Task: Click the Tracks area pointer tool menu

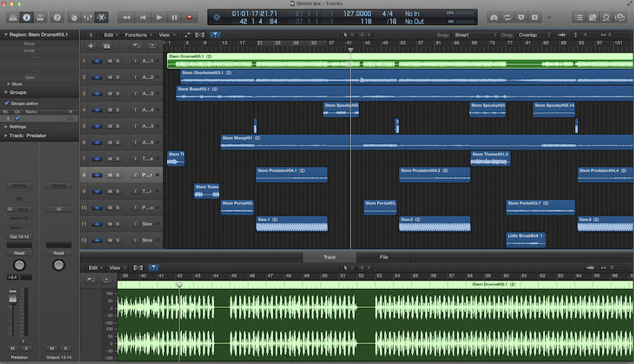Action: (x=348, y=35)
